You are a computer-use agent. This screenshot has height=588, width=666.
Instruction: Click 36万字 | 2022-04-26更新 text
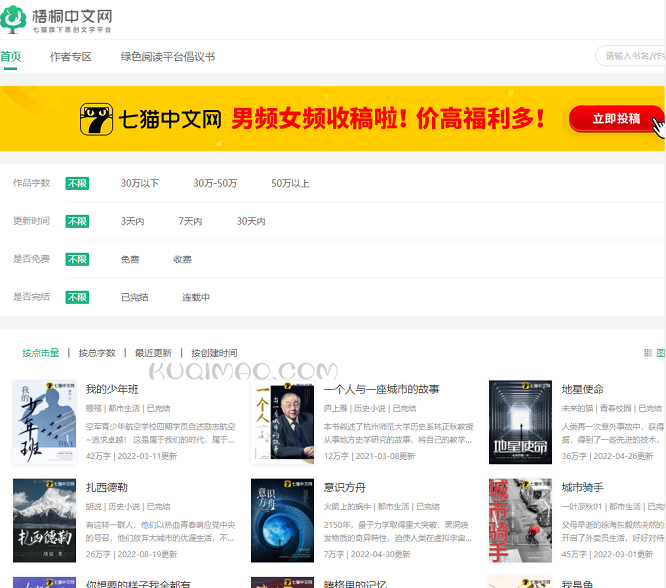pos(607,456)
